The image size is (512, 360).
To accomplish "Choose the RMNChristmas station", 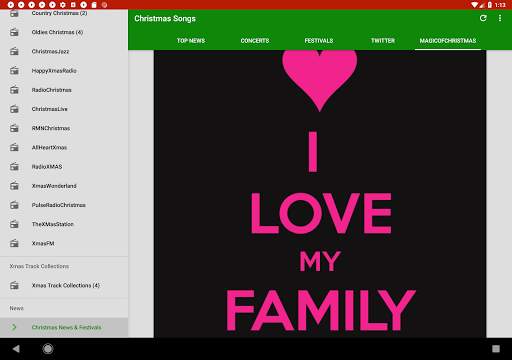I will pos(64,128).
